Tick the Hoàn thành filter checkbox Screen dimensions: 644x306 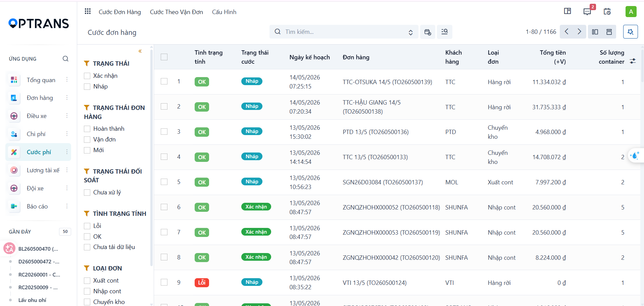(x=87, y=129)
